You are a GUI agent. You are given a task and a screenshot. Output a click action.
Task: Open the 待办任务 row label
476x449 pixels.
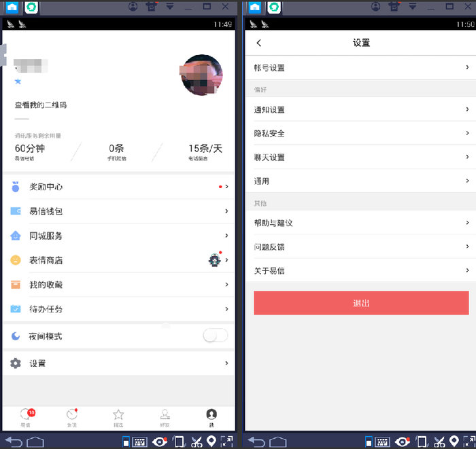(46, 309)
